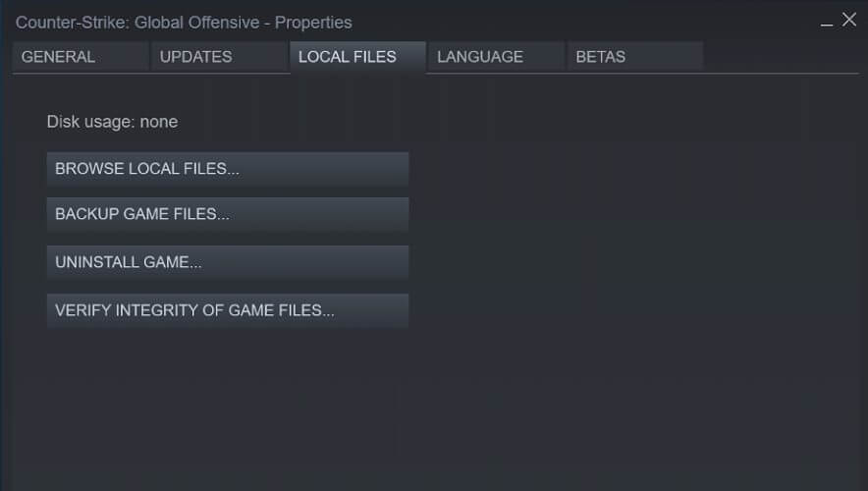Click the word 'Properties' in the window title
Image resolution: width=868 pixels, height=491 pixels.
point(313,22)
